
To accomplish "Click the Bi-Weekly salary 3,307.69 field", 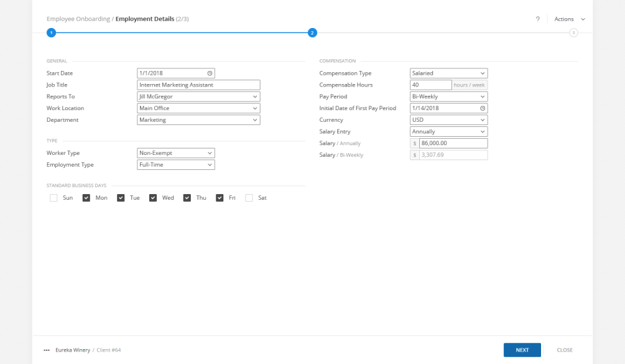I will [x=453, y=155].
